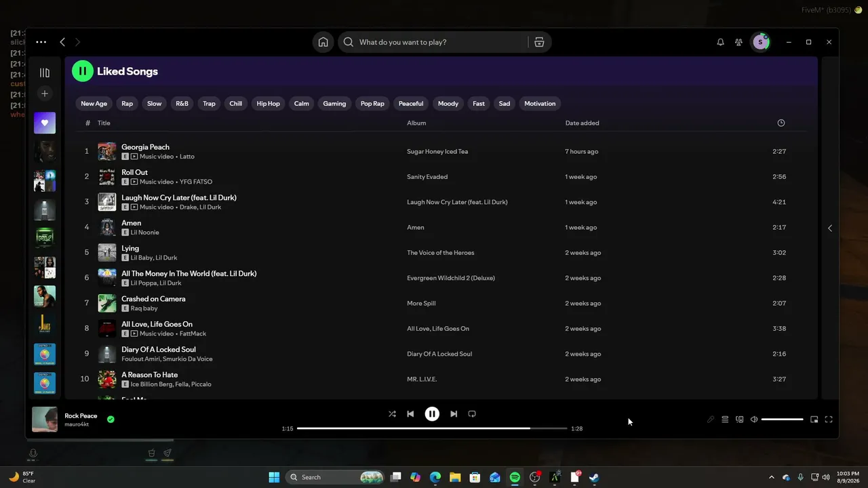Select the Hip Hop filter chip

(269, 104)
